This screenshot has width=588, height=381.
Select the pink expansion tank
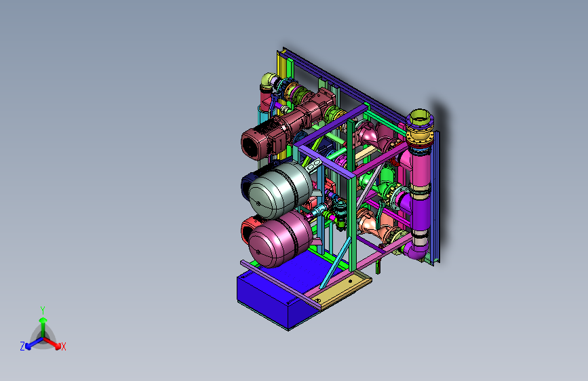click(280, 239)
